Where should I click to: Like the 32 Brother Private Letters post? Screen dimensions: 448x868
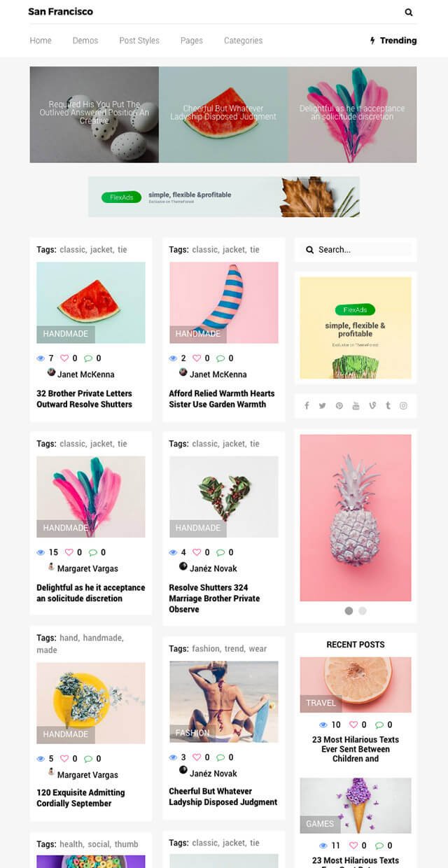click(64, 358)
